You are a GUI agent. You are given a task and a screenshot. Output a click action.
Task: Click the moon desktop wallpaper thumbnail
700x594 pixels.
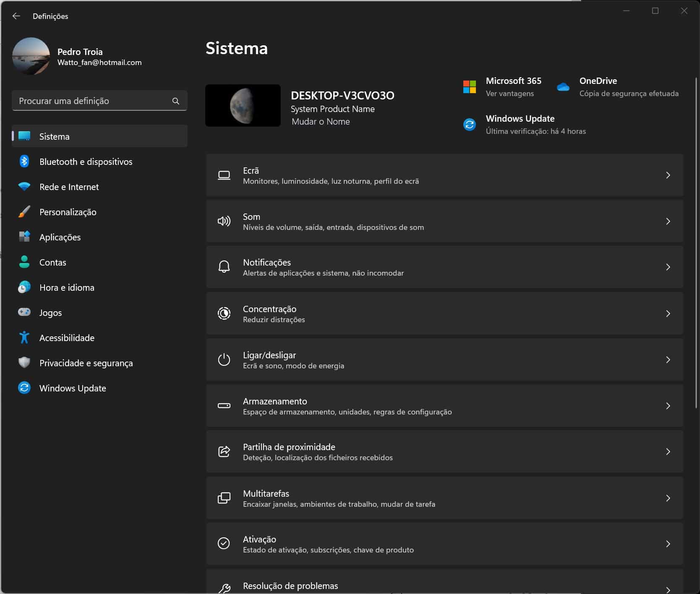pos(243,106)
